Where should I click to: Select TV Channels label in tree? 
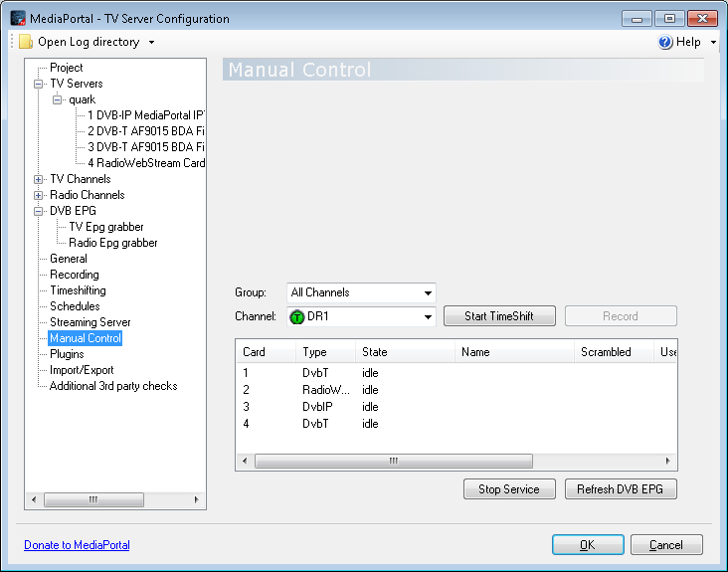coord(81,179)
